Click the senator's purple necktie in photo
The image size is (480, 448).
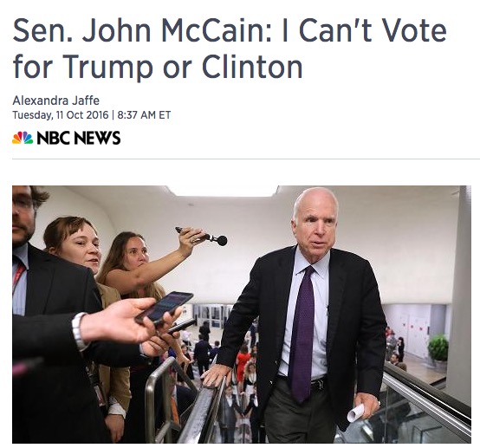[x=302, y=334]
